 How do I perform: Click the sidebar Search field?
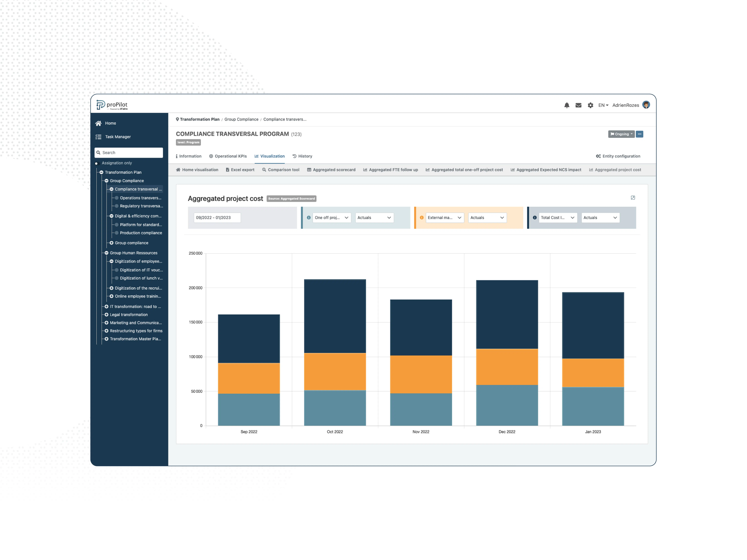click(x=129, y=153)
